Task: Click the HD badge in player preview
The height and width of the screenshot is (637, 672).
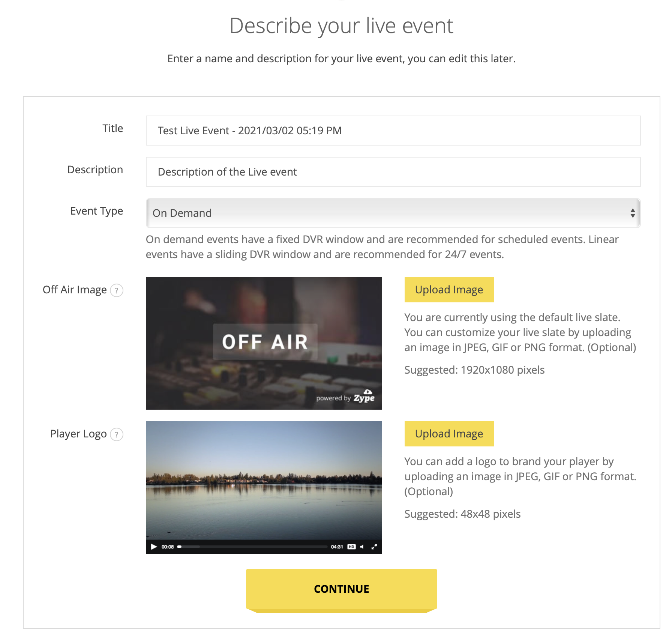Action: tap(351, 547)
